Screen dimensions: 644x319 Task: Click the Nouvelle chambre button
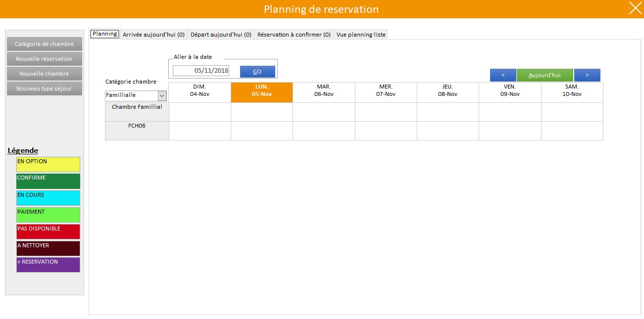click(44, 74)
